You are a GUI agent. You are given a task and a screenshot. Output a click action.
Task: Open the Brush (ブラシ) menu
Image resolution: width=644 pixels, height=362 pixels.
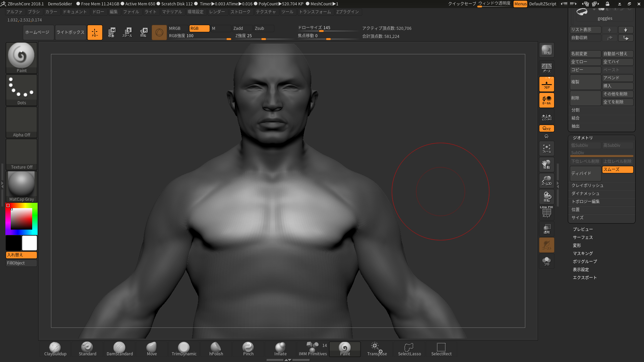coord(34,12)
